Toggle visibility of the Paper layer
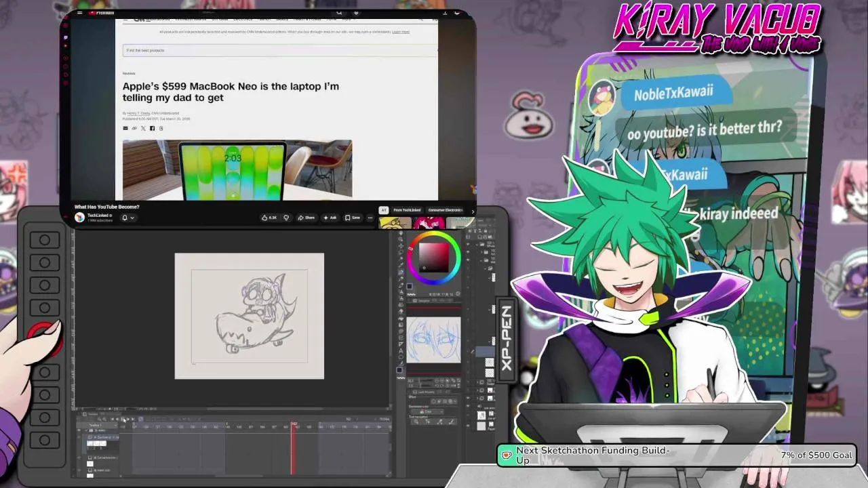The image size is (868, 488). [468, 426]
